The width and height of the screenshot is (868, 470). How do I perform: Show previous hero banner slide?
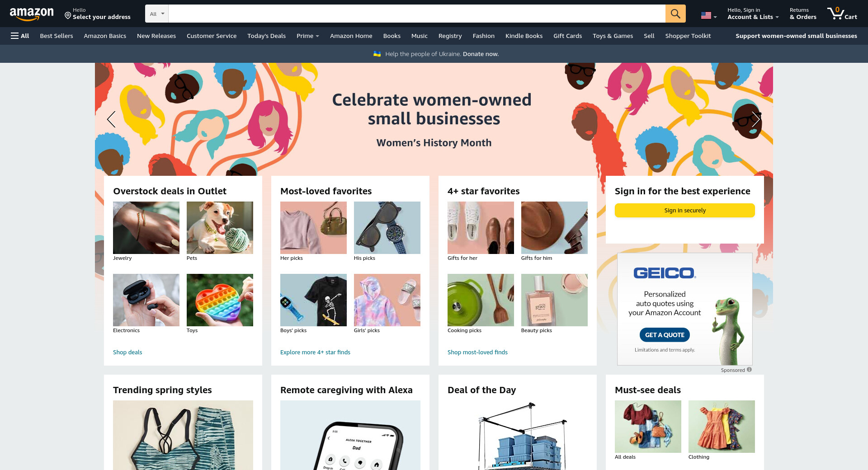pos(111,119)
